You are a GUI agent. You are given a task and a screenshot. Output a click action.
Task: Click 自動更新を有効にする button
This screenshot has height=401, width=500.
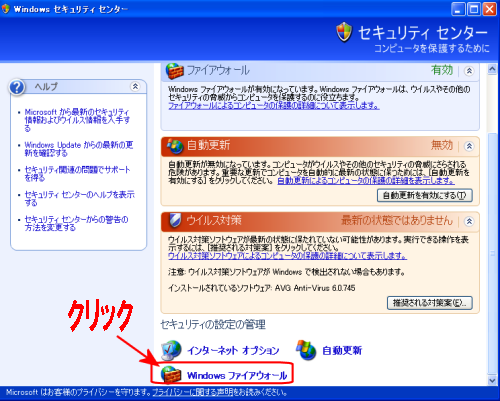click(425, 195)
